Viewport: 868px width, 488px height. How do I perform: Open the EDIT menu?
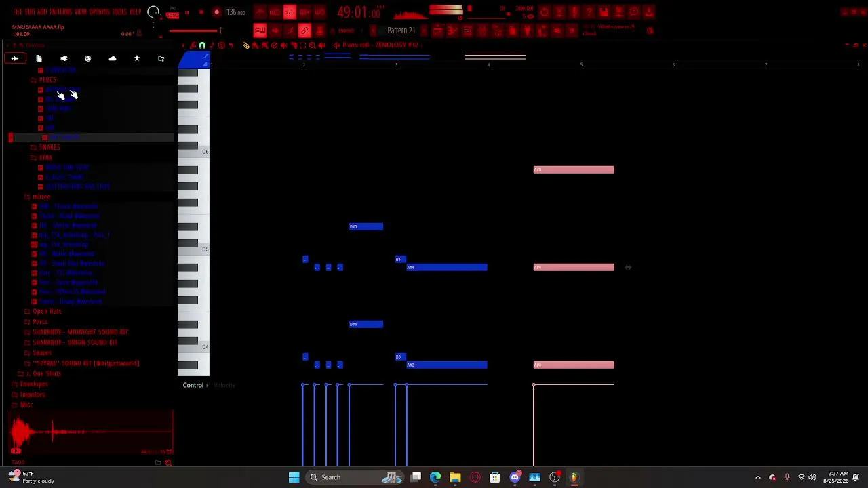click(31, 12)
